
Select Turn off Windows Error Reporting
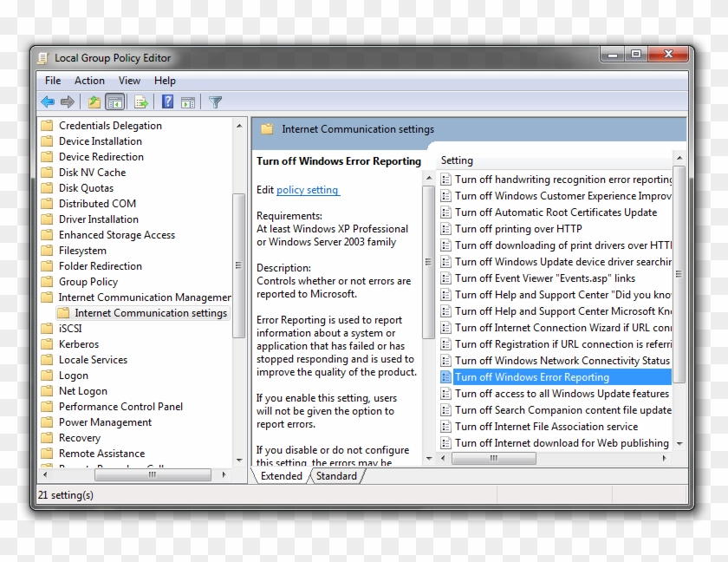point(532,376)
